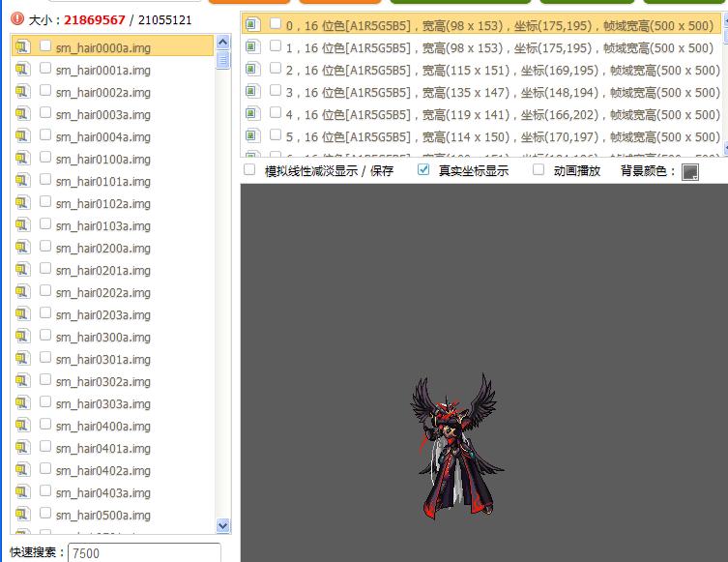Tick checkbox next to sm_hair0500a.img

(x=45, y=513)
